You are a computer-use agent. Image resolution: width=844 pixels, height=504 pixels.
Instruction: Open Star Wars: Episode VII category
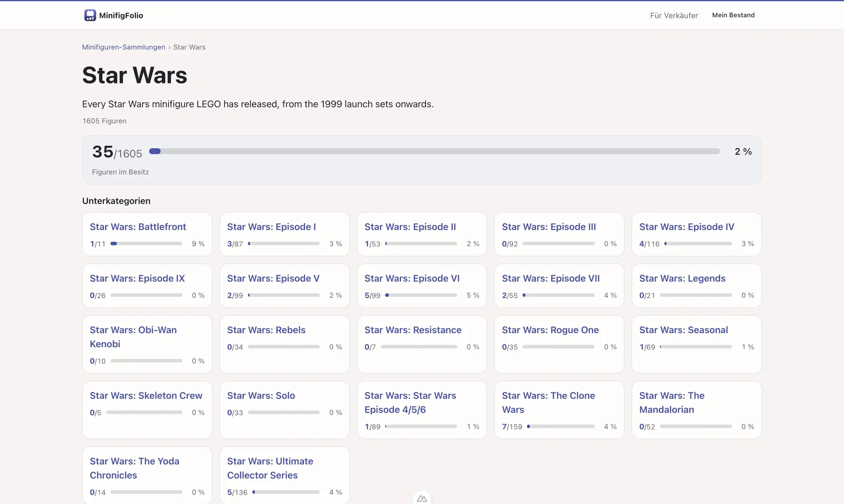[559, 286]
